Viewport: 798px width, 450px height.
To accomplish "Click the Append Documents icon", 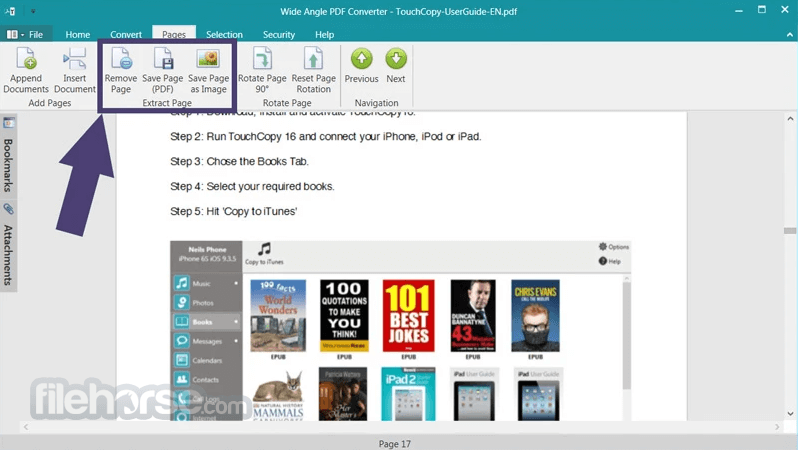I will [x=25, y=59].
